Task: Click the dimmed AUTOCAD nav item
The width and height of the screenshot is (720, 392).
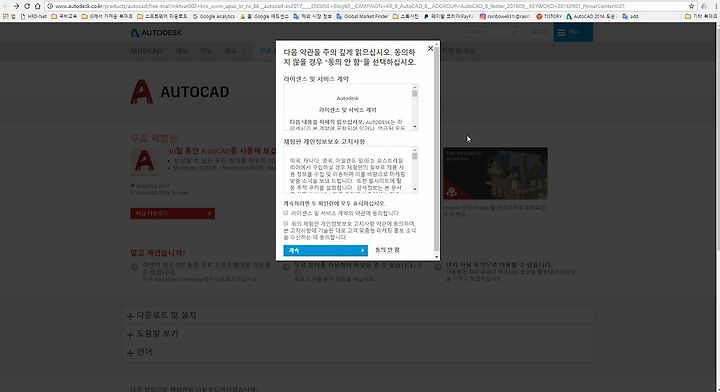Action: pyautogui.click(x=146, y=51)
